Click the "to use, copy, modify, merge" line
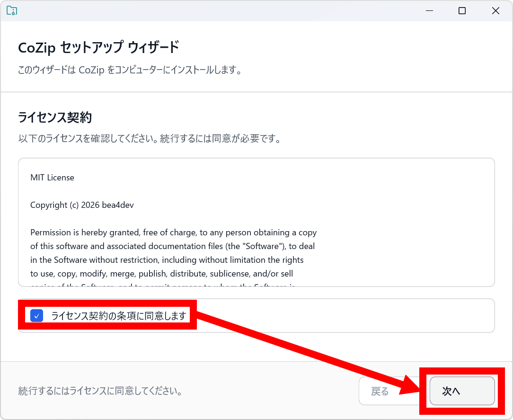 [x=161, y=274]
